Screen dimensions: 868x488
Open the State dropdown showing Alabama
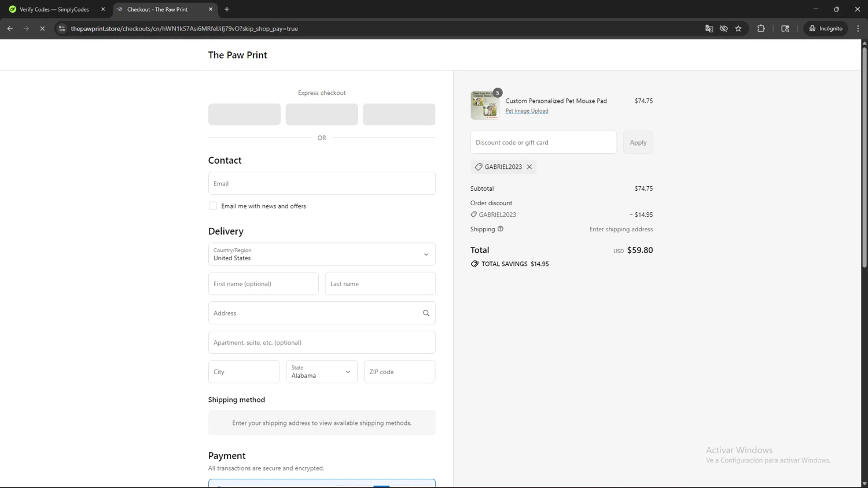pyautogui.click(x=322, y=372)
